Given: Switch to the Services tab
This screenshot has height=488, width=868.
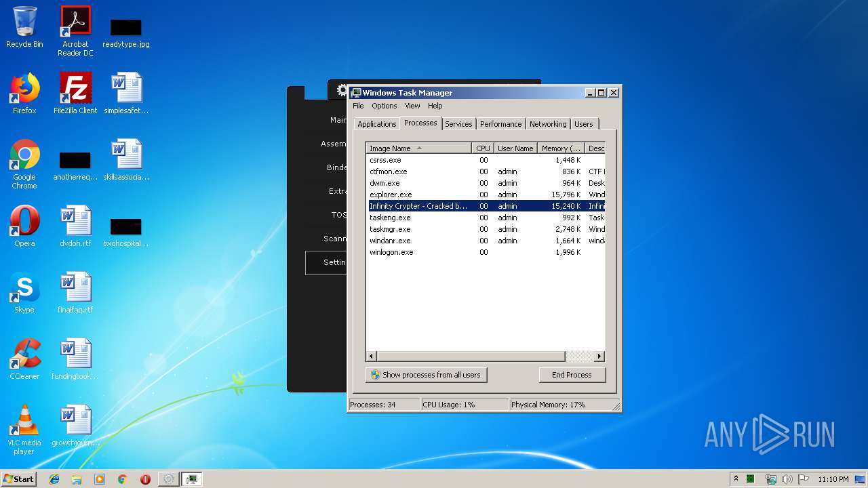Looking at the screenshot, I should click(x=458, y=124).
